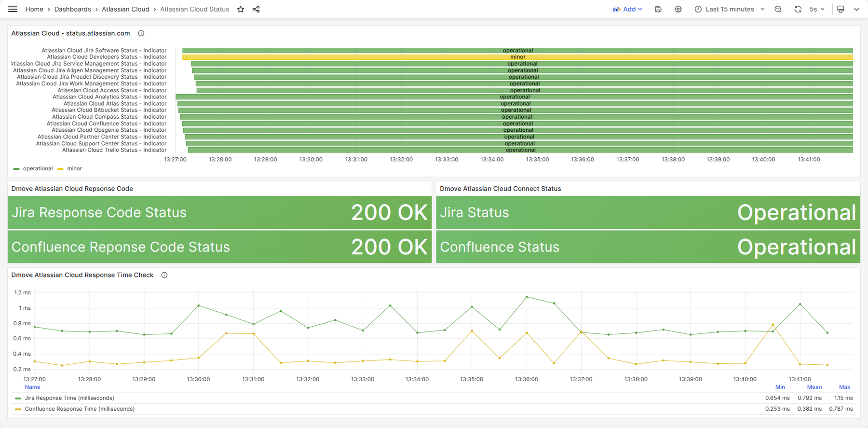Image resolution: width=868 pixels, height=428 pixels.
Task: Click the Compass Status operational bar
Action: (516, 117)
